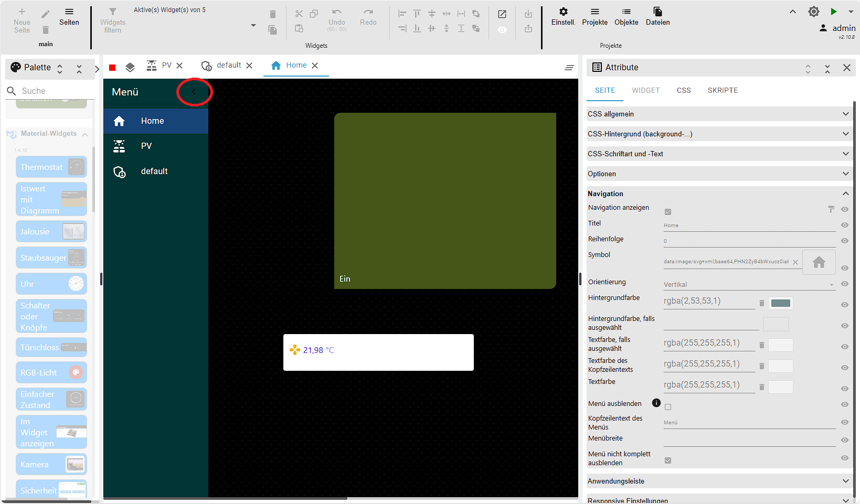This screenshot has height=504, width=860.
Task: Switch to the WIDGET tab
Action: 646,90
